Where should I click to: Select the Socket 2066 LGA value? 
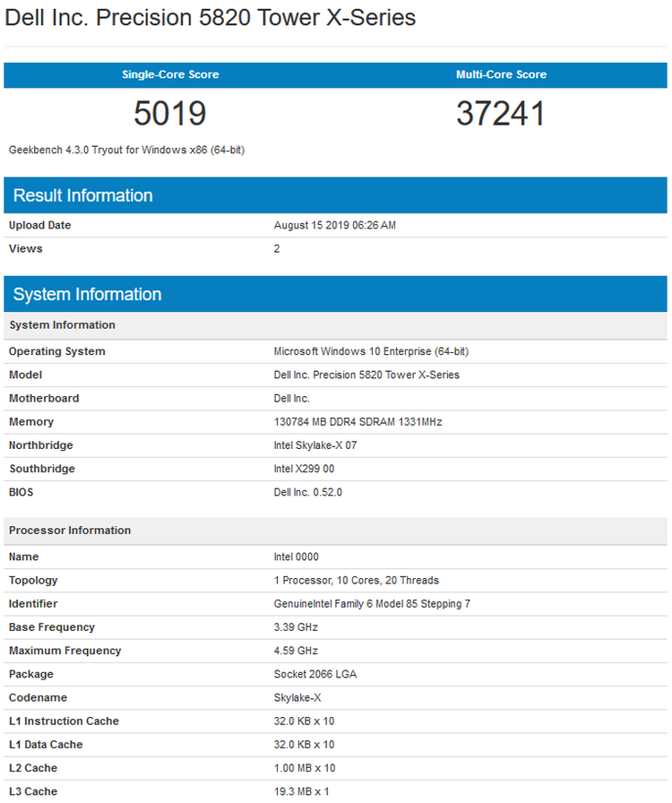(315, 674)
